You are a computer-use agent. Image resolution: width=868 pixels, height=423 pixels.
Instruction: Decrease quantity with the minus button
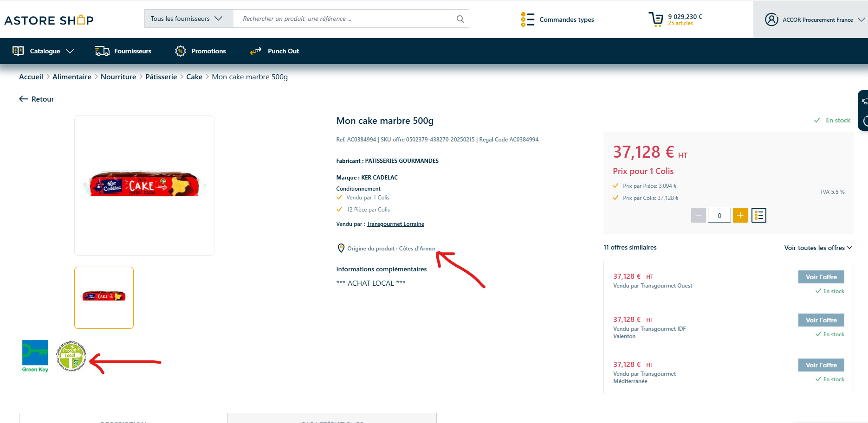pyautogui.click(x=699, y=215)
